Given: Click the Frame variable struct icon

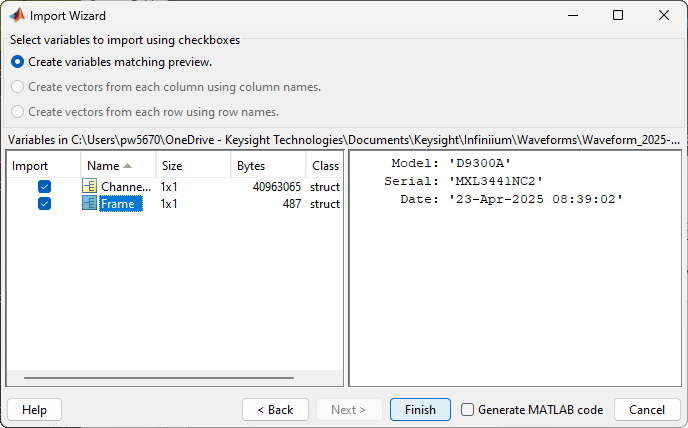Looking at the screenshot, I should tap(90, 204).
